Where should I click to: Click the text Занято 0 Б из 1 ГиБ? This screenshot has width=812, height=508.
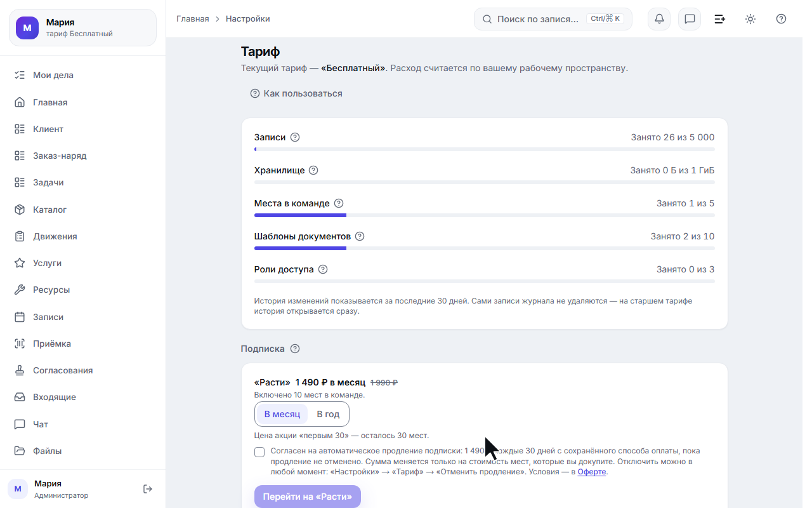point(672,170)
